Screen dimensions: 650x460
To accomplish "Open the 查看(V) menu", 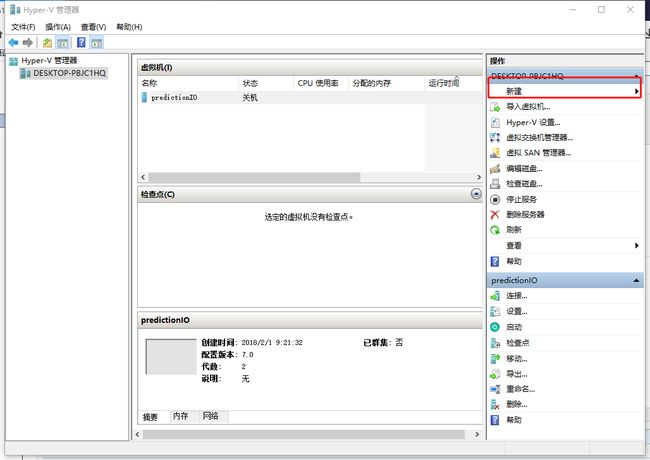I will pyautogui.click(x=93, y=27).
